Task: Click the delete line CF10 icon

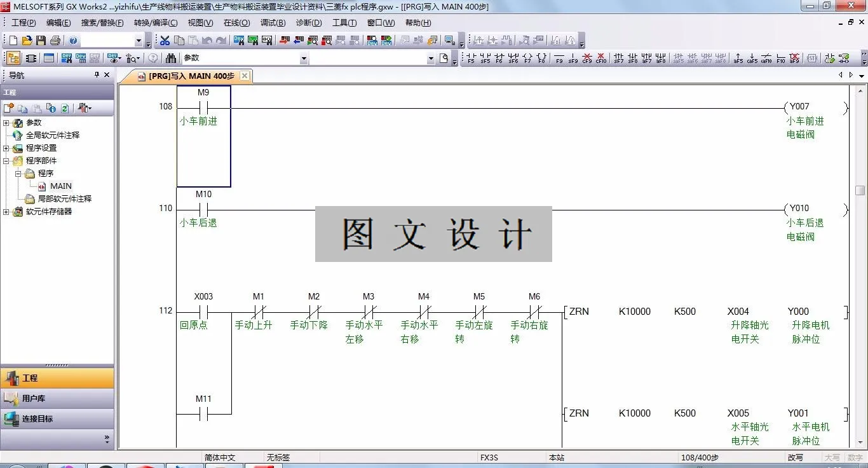Action: click(x=600, y=58)
